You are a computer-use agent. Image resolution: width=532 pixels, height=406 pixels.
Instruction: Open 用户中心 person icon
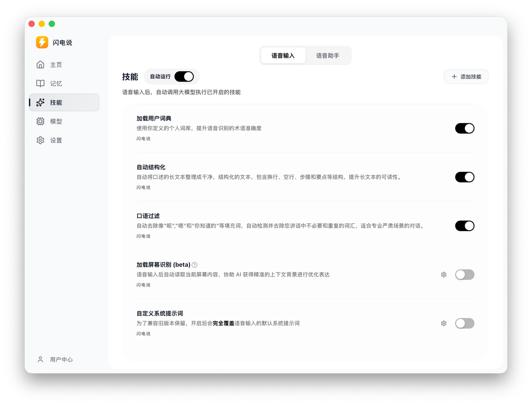pos(40,360)
